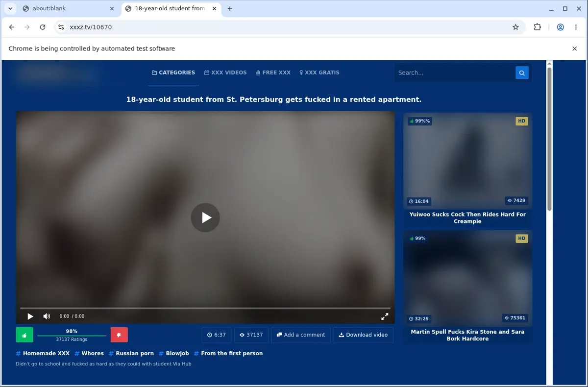
Task: Like the video with green thumbs up
Action: click(x=24, y=335)
